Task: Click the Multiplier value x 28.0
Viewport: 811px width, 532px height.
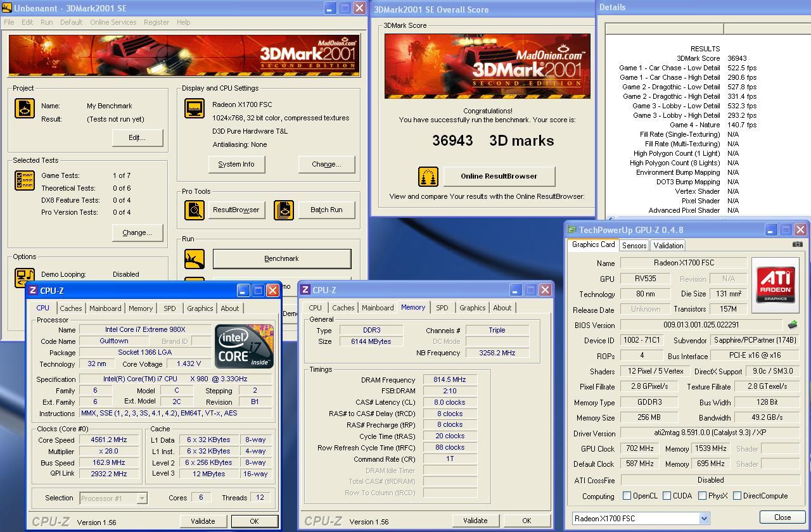Action: (x=109, y=451)
